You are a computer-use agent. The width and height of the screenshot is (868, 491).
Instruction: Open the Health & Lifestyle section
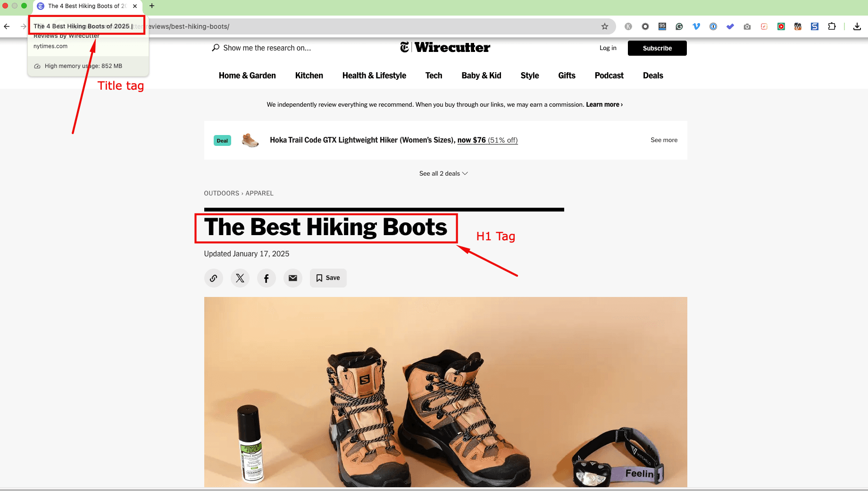(x=374, y=76)
